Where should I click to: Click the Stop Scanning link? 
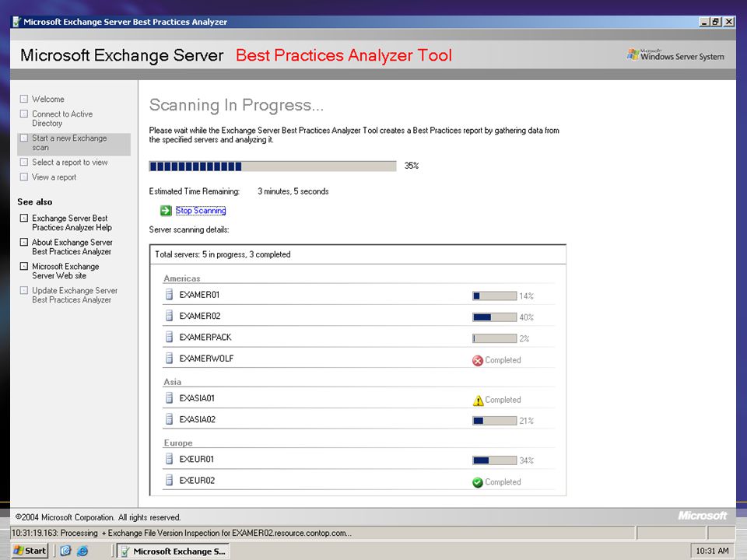pos(201,211)
